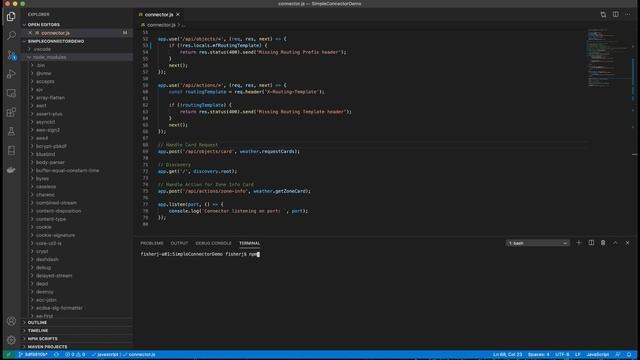Click the javascript linter status item

point(105,354)
